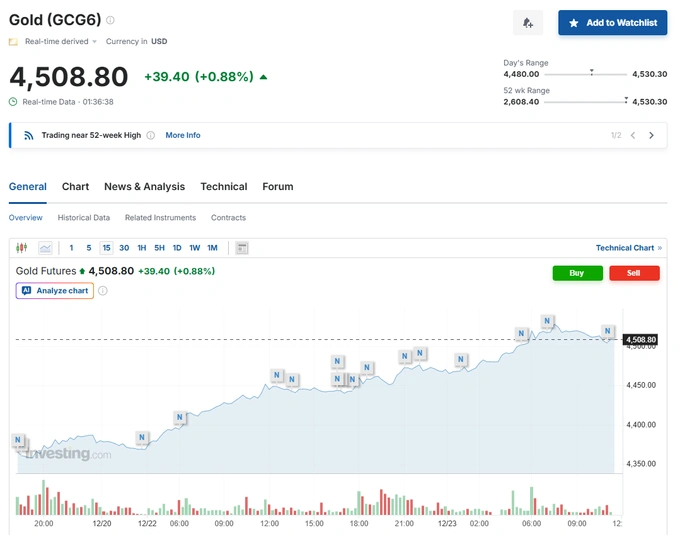Open the News & Analysis tab
The height and width of the screenshot is (535, 680).
tap(144, 187)
